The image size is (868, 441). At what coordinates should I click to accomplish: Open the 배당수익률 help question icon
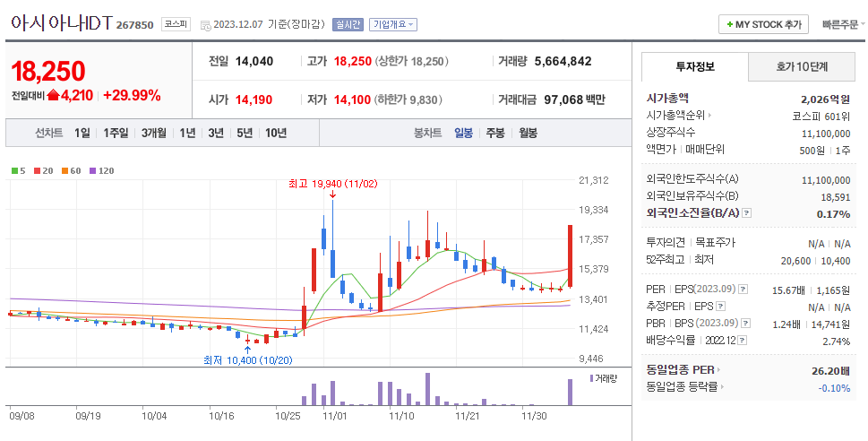tap(743, 341)
